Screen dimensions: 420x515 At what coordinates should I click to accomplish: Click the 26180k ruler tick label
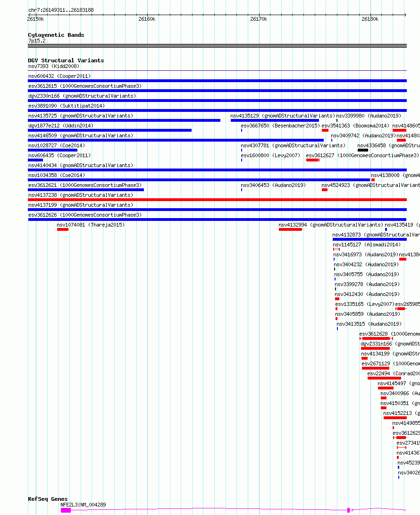(x=370, y=19)
